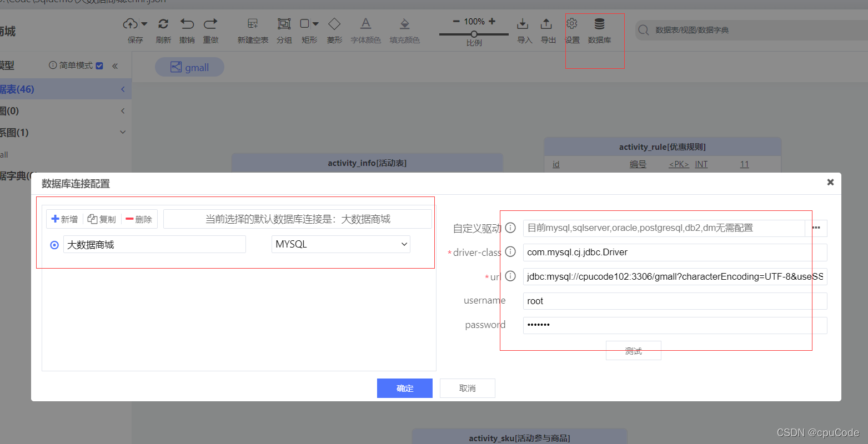Click info icon beside driver-class
The height and width of the screenshot is (444, 868).
tap(510, 252)
